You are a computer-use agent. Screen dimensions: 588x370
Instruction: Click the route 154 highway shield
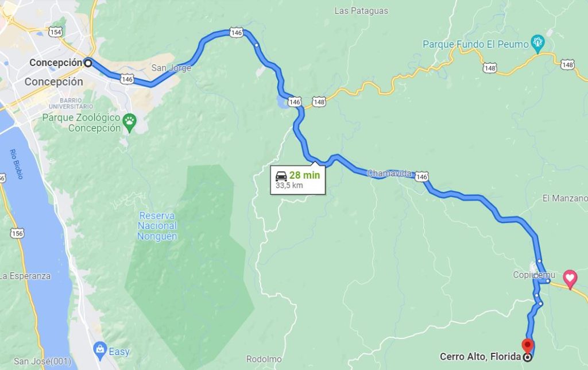point(55,32)
